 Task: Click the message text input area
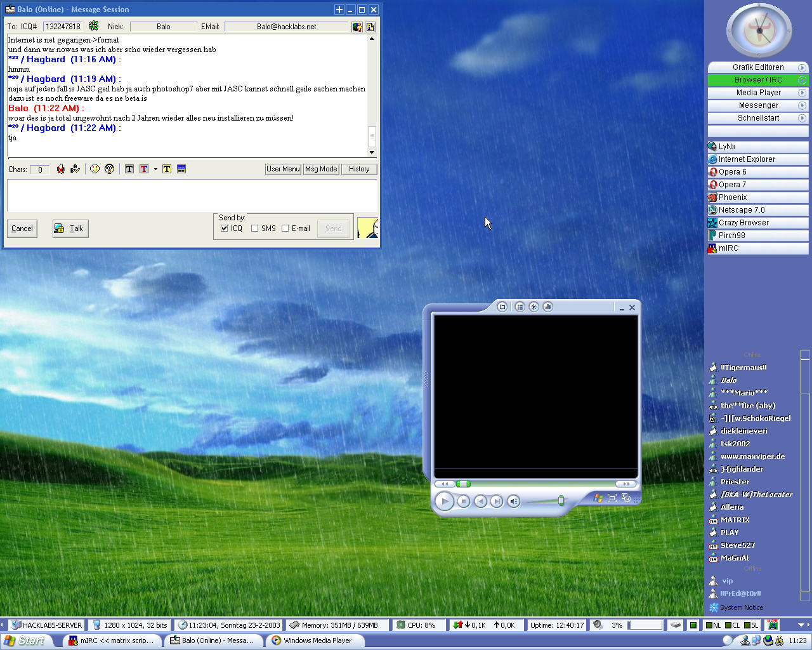[x=192, y=195]
